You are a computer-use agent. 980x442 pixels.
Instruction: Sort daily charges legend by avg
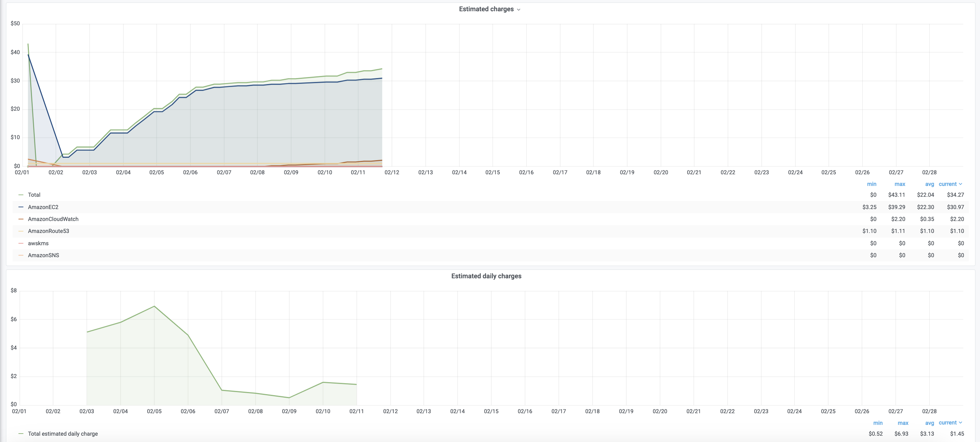[x=929, y=423]
